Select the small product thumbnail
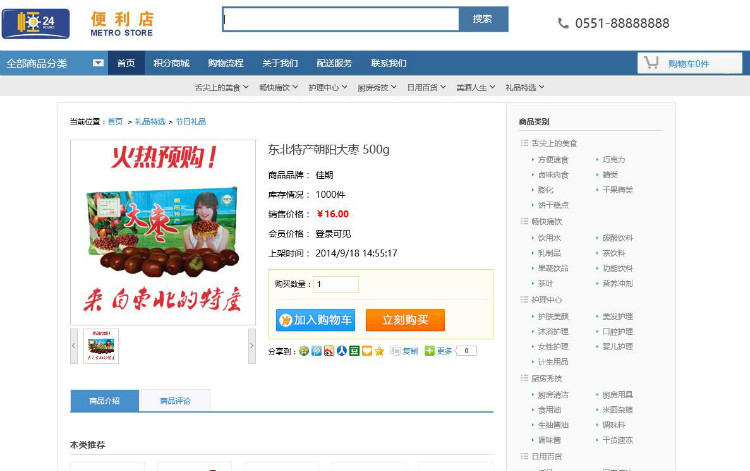This screenshot has height=471, width=750. coord(101,346)
